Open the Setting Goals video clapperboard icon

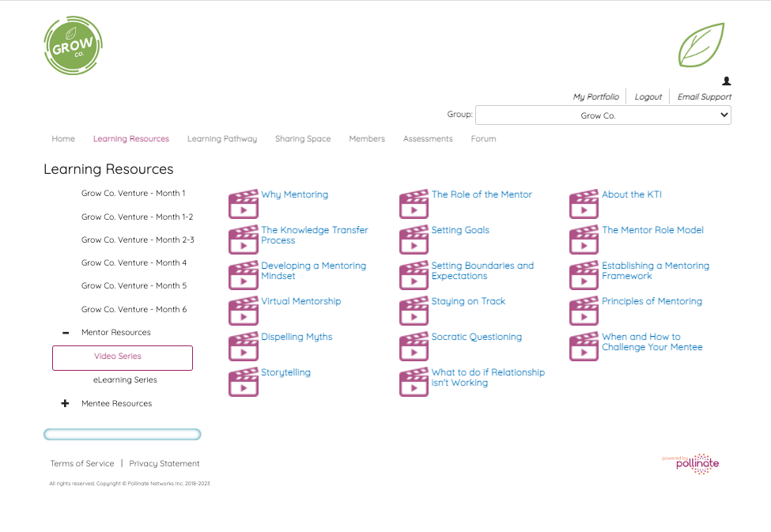(x=413, y=240)
